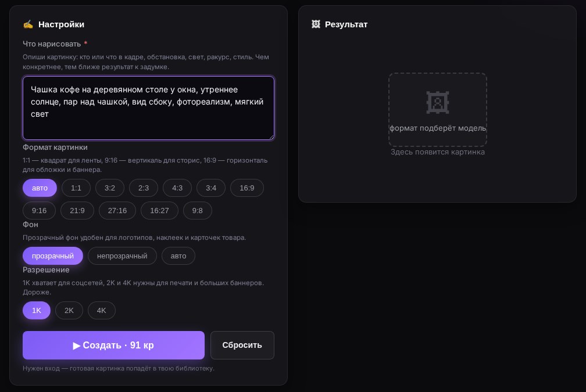
Task: Click the Создать · 91 кр button
Action: pos(113,346)
